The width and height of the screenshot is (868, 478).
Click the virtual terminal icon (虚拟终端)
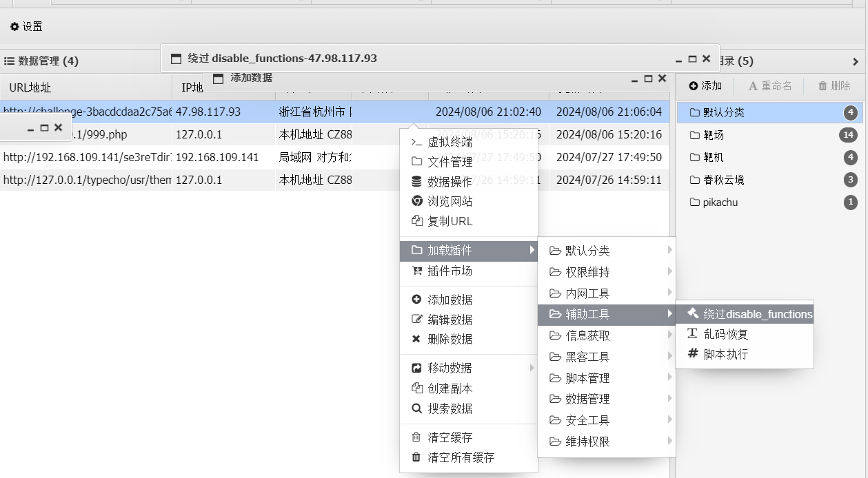(416, 143)
